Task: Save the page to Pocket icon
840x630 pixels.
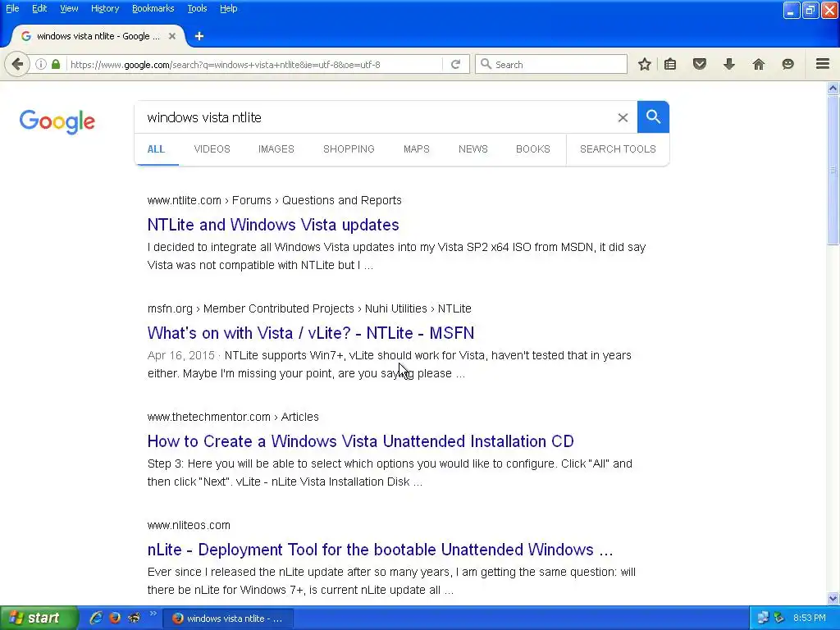Action: pos(700,64)
